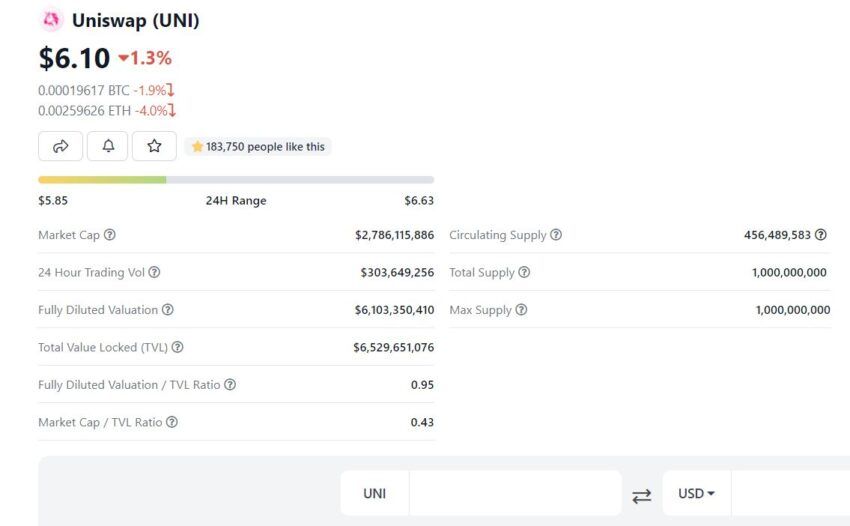Image resolution: width=850 pixels, height=526 pixels.
Task: Click the Uniswap logo icon
Action: (x=51, y=20)
